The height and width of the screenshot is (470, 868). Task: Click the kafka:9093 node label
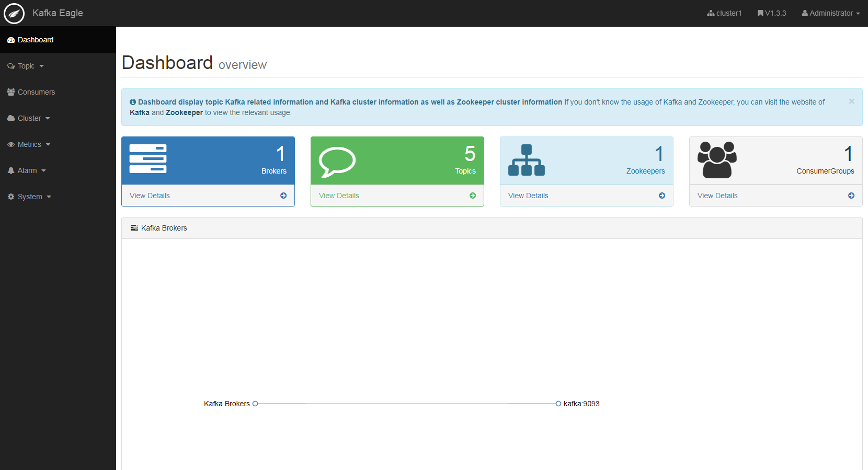tap(581, 404)
